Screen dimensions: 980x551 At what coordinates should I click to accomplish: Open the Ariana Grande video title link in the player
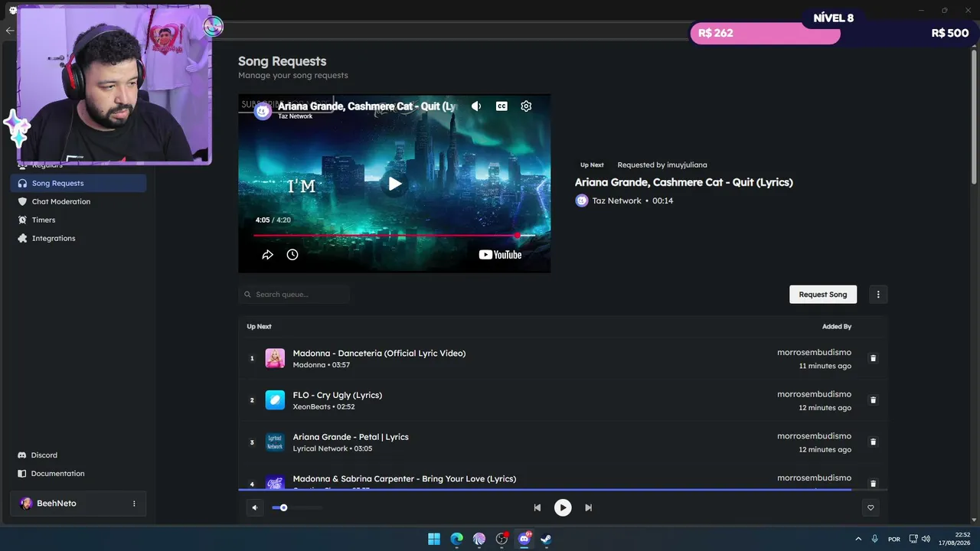tap(367, 106)
